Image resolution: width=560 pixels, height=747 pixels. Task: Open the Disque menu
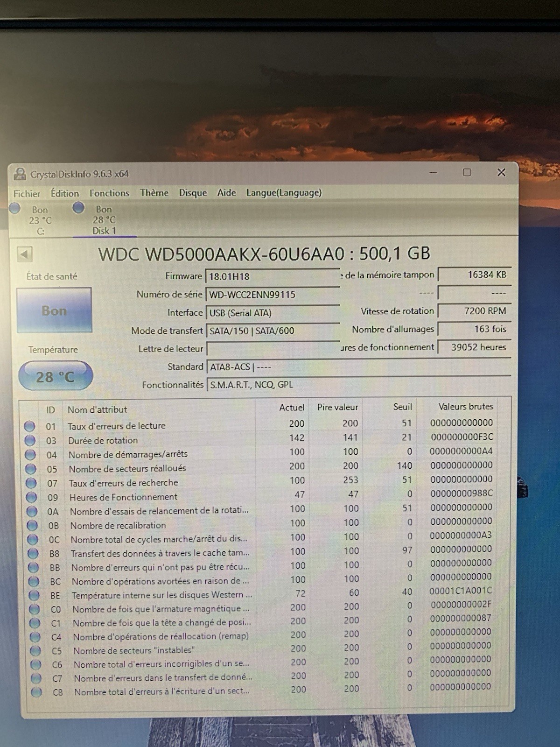coord(193,193)
